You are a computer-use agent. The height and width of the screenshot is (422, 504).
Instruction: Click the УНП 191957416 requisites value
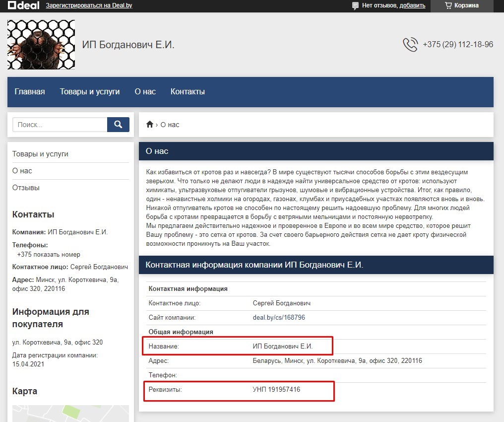click(276, 390)
